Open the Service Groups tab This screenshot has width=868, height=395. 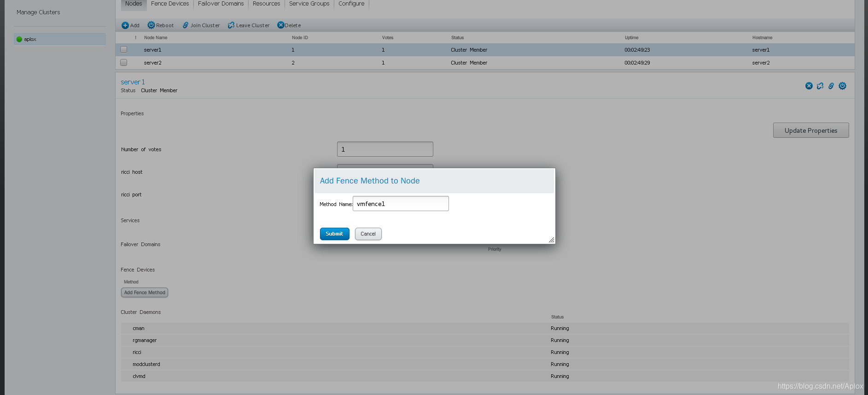click(309, 4)
